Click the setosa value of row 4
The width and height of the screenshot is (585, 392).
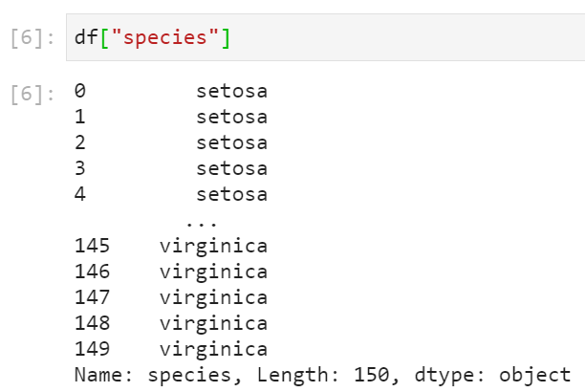point(231,194)
